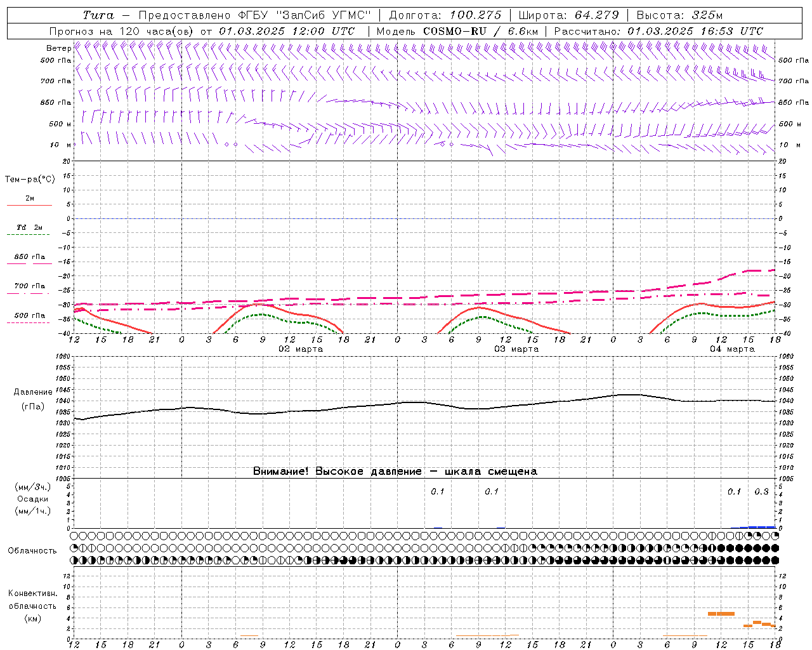Click the "Осадки" precipitation label
Screen dimensions: 812x650
coord(32,499)
